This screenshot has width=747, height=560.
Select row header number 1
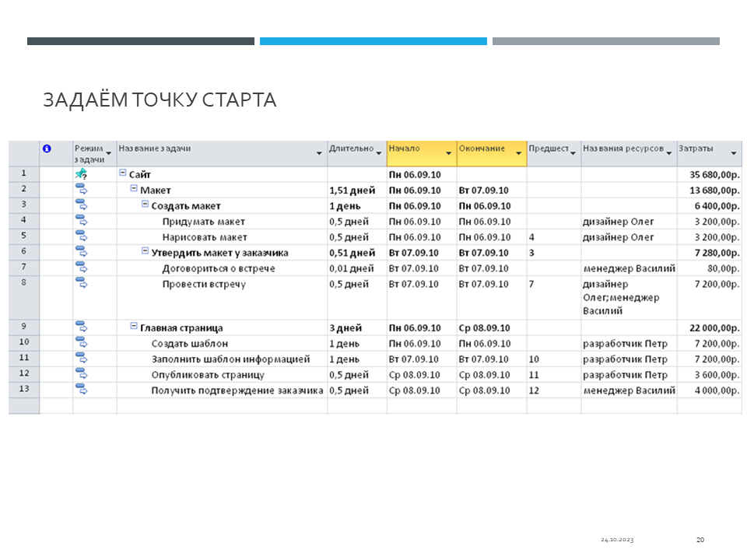24,174
